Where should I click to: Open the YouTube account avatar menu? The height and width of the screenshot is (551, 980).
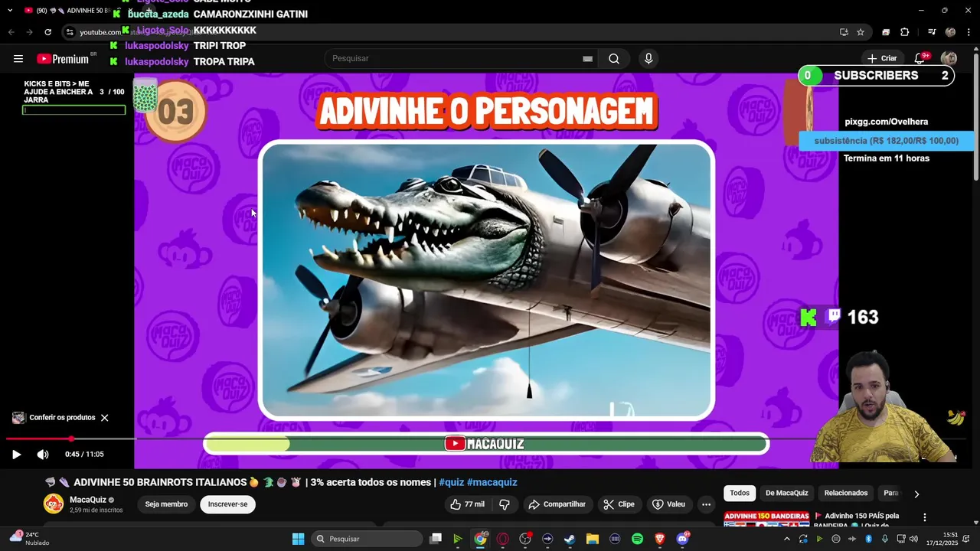point(949,58)
